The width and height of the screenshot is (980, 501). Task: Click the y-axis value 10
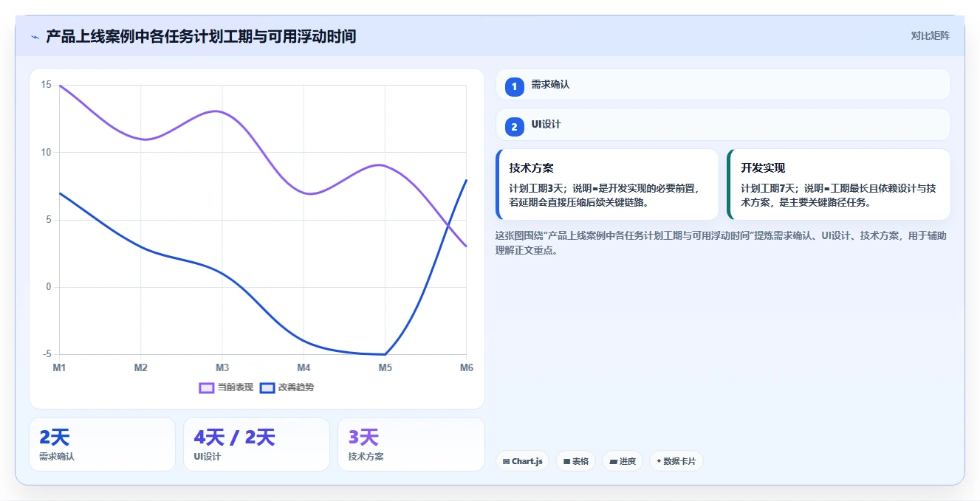47,152
